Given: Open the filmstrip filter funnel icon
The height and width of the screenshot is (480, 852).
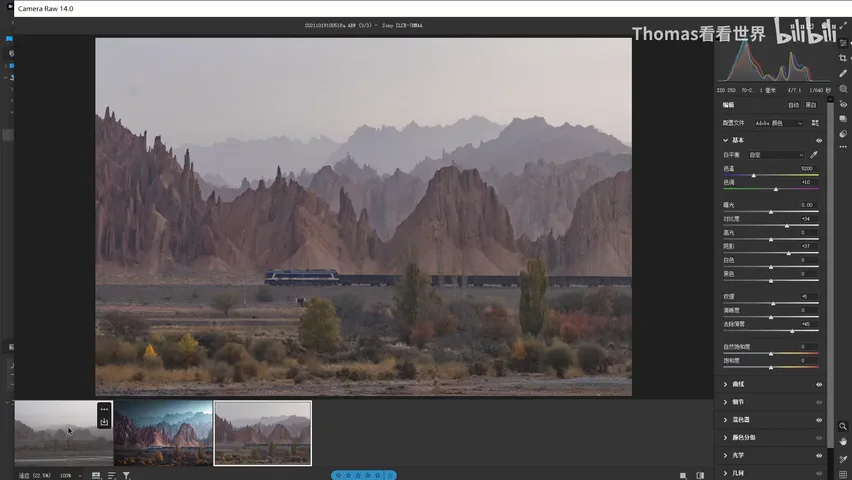Looking at the screenshot, I should 126,476.
